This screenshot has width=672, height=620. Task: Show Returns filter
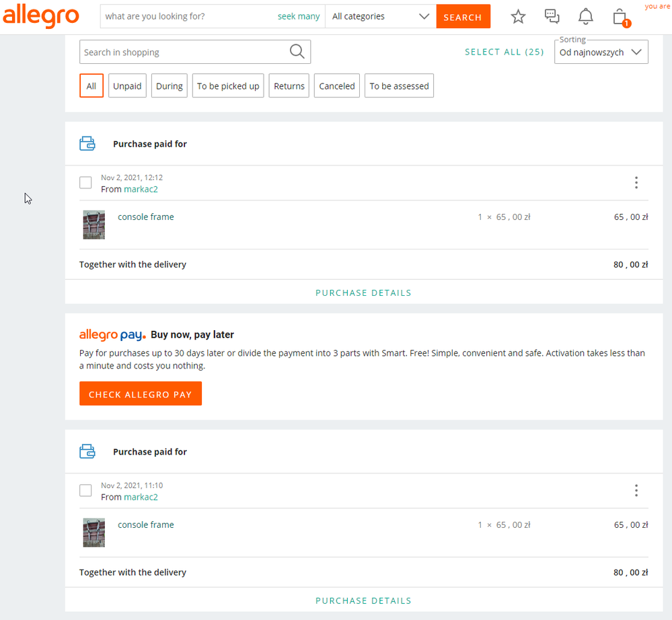[289, 85]
